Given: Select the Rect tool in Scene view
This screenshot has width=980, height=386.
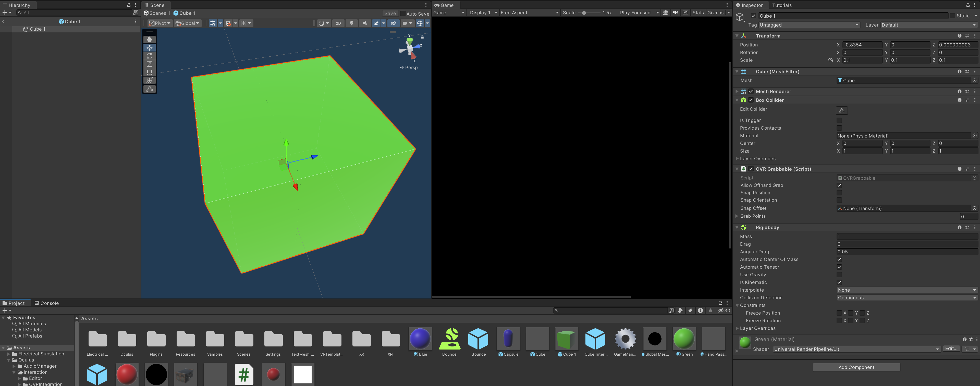Looking at the screenshot, I should pyautogui.click(x=150, y=72).
